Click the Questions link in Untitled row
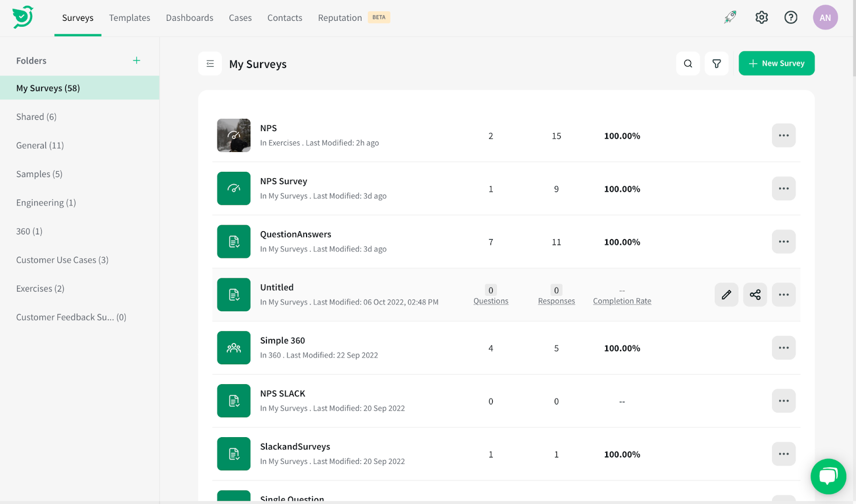 [x=491, y=301]
